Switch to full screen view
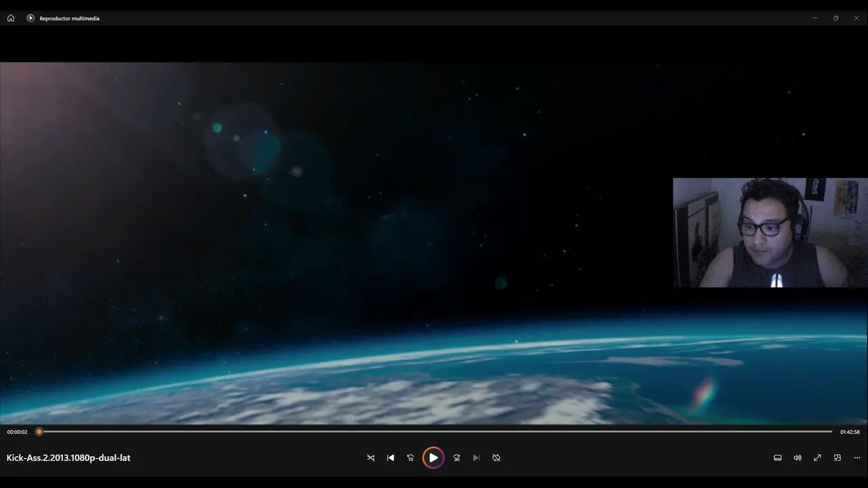The width and height of the screenshot is (868, 488). (817, 457)
